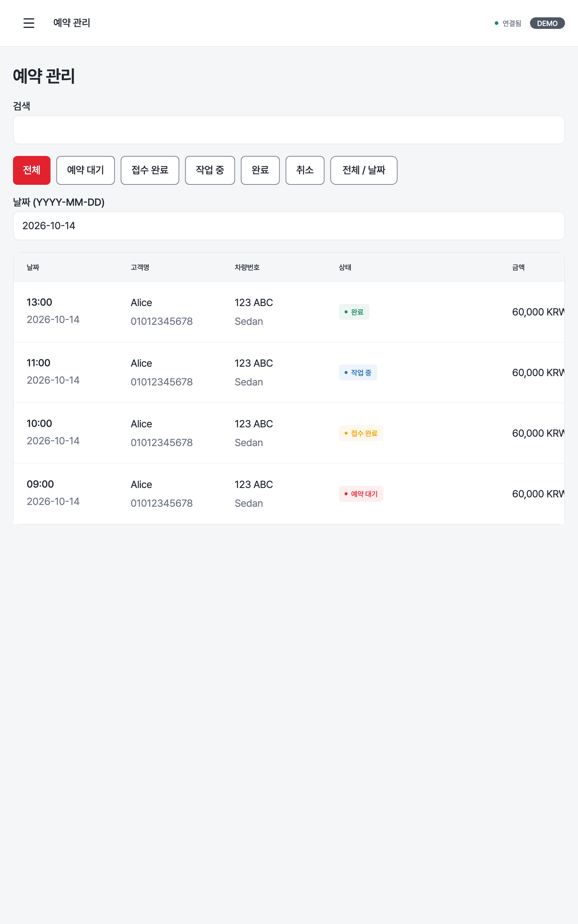Viewport: 578px width, 924px height.
Task: Select the 전체 / 날짜 filter
Action: point(363,170)
